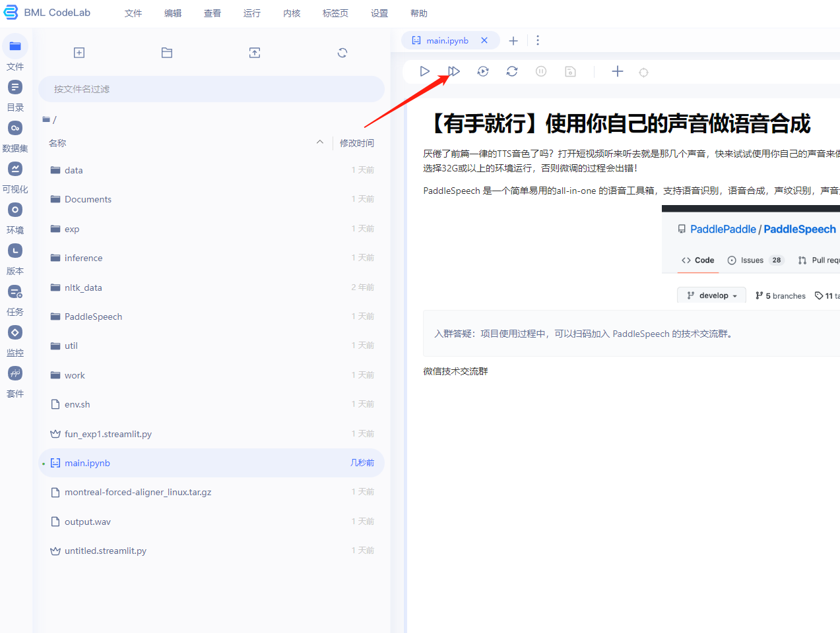Open the util folder
This screenshot has width=840, height=633.
tap(211, 346)
